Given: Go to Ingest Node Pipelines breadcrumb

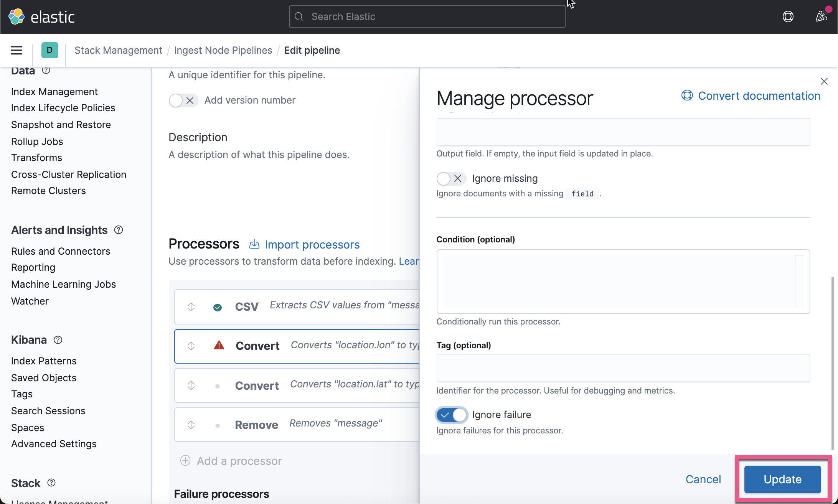Looking at the screenshot, I should point(223,50).
